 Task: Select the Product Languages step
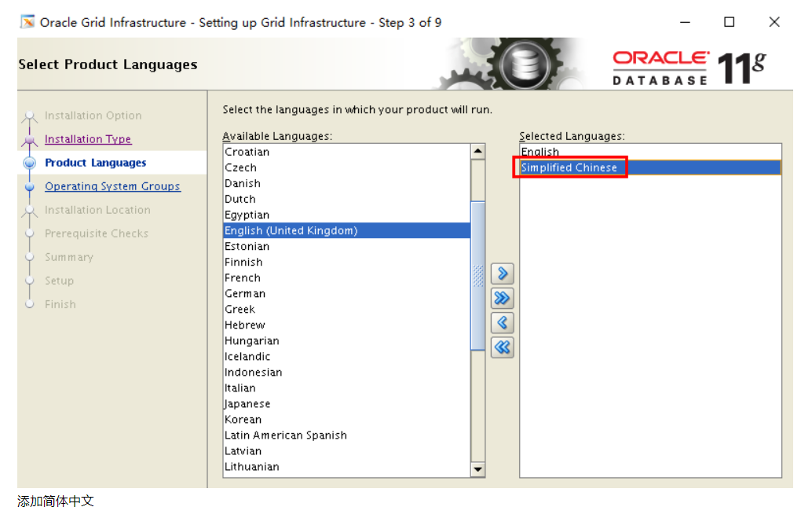click(x=96, y=163)
